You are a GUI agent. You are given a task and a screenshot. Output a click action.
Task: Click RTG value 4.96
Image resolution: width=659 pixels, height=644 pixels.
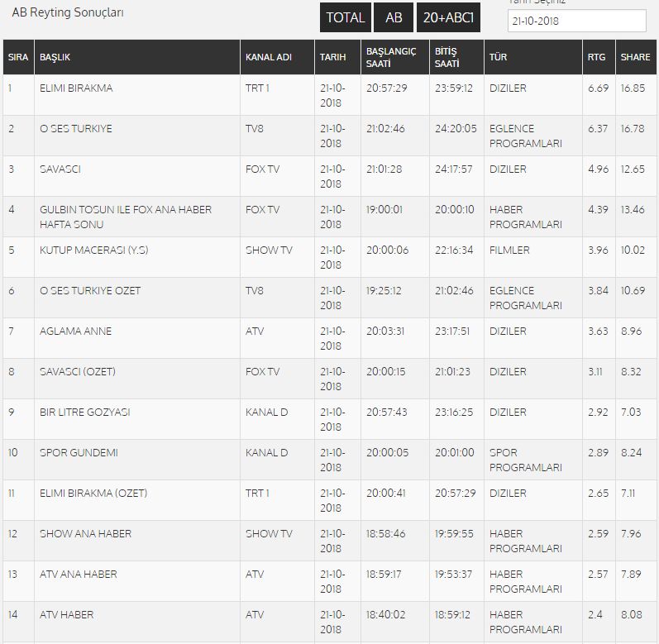(598, 169)
